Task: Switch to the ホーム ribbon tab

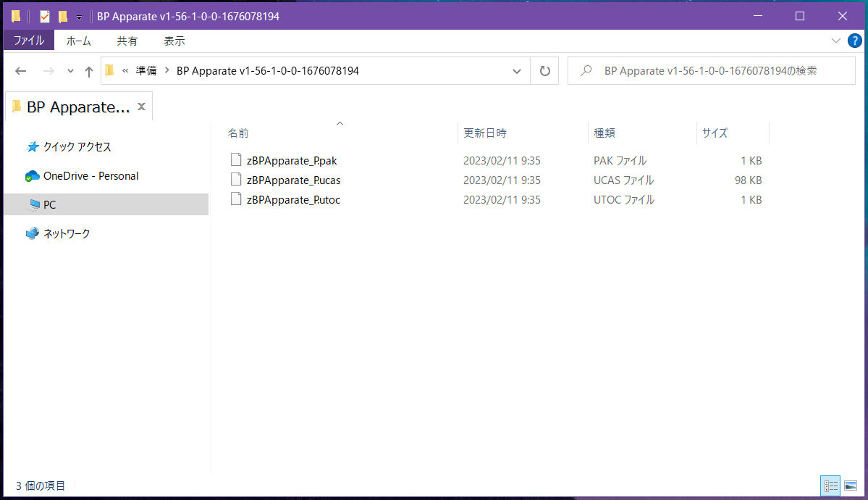Action: click(x=79, y=41)
